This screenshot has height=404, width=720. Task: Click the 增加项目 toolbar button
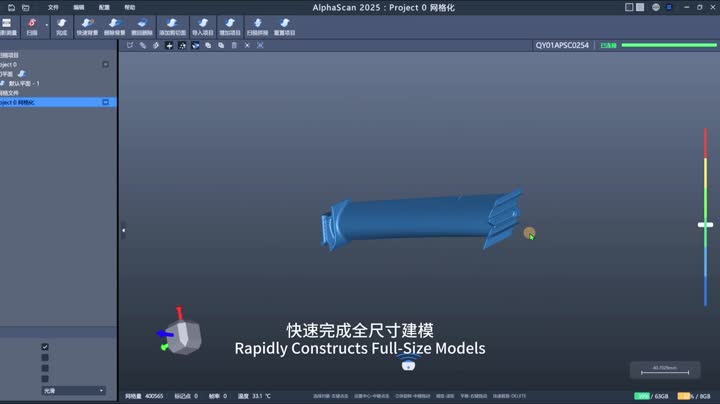pos(230,27)
